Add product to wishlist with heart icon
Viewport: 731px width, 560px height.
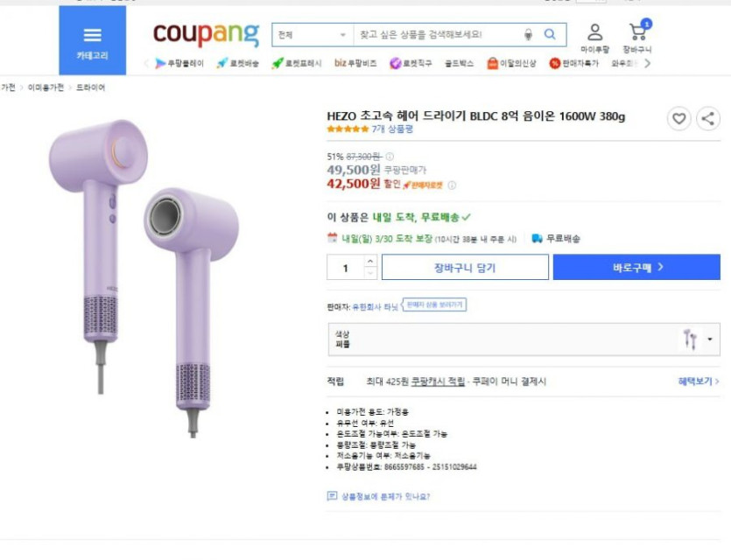(x=679, y=119)
